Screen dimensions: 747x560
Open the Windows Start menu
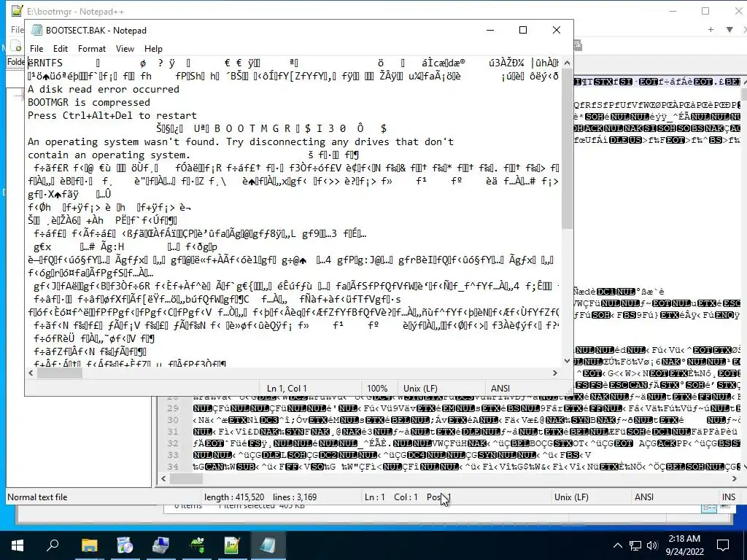point(18,545)
